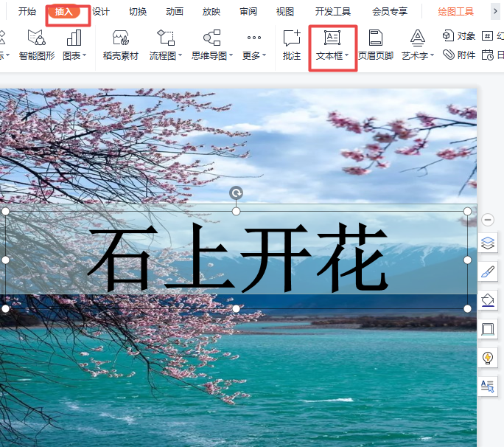This screenshot has height=447, width=504.
Task: Click the 艺术字 word art icon
Action: coord(418,38)
